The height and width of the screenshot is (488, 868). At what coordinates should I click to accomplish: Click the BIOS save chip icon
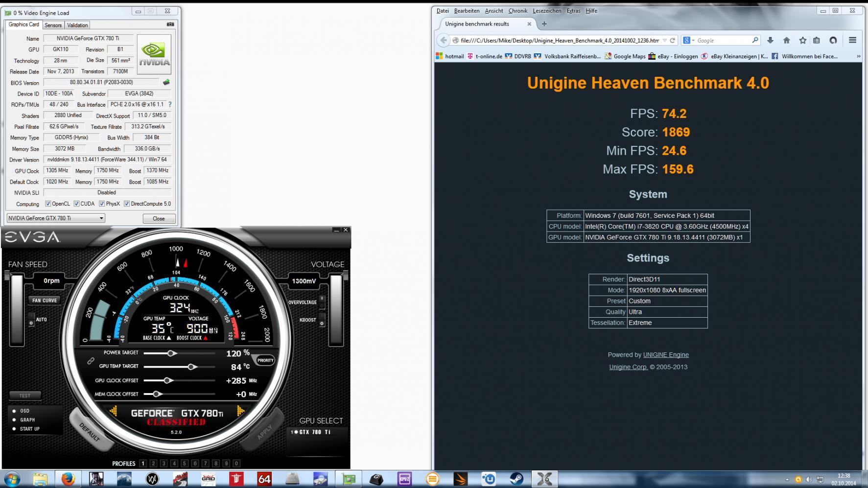click(166, 82)
